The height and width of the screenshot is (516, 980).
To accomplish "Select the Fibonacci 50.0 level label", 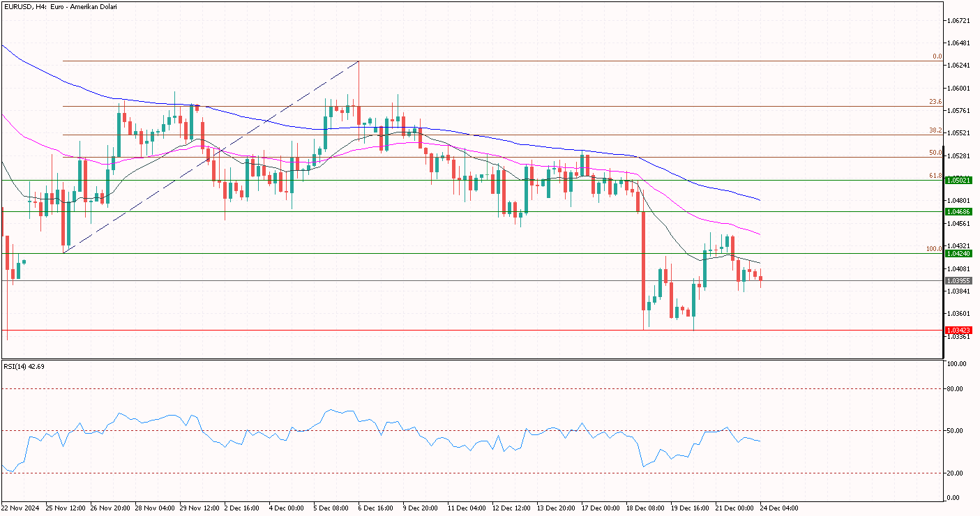I will pos(936,153).
